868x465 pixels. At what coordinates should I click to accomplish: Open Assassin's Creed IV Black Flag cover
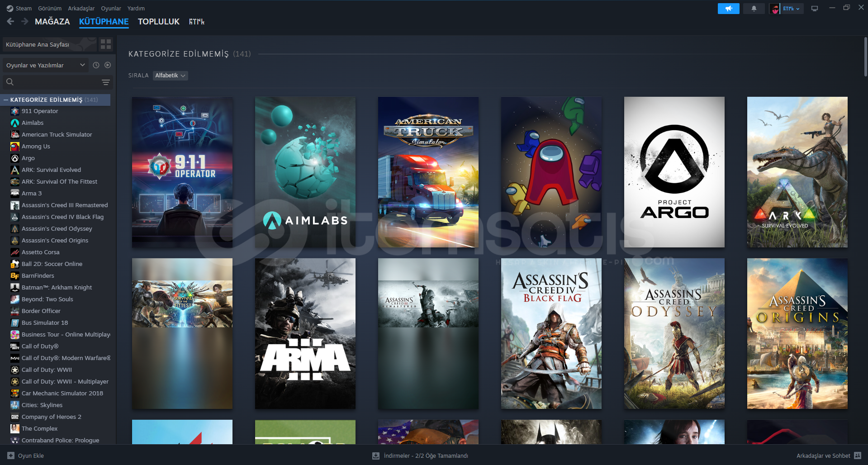tap(551, 333)
